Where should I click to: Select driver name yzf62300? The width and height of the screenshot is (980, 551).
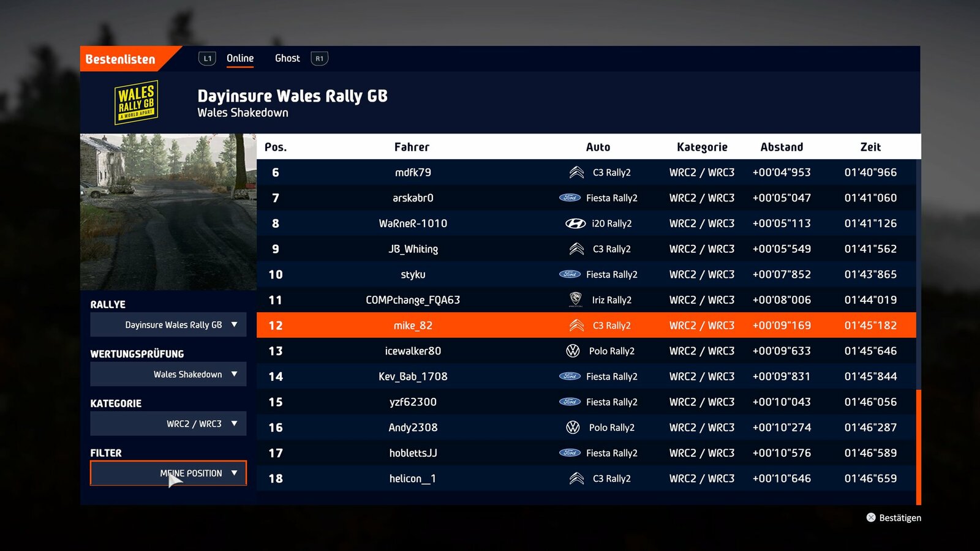click(x=413, y=402)
